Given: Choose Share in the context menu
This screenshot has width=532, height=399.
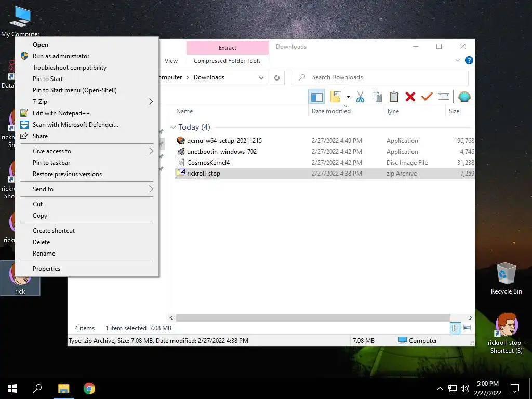Looking at the screenshot, I should [x=87, y=136].
